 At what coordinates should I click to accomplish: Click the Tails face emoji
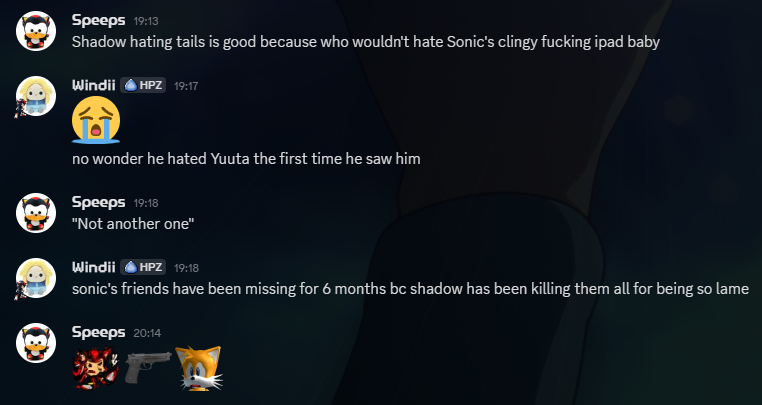[199, 368]
